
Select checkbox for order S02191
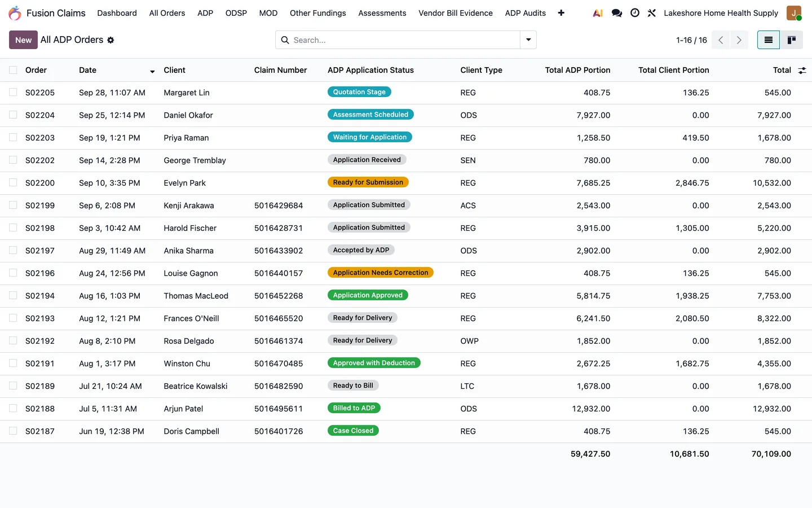(13, 364)
